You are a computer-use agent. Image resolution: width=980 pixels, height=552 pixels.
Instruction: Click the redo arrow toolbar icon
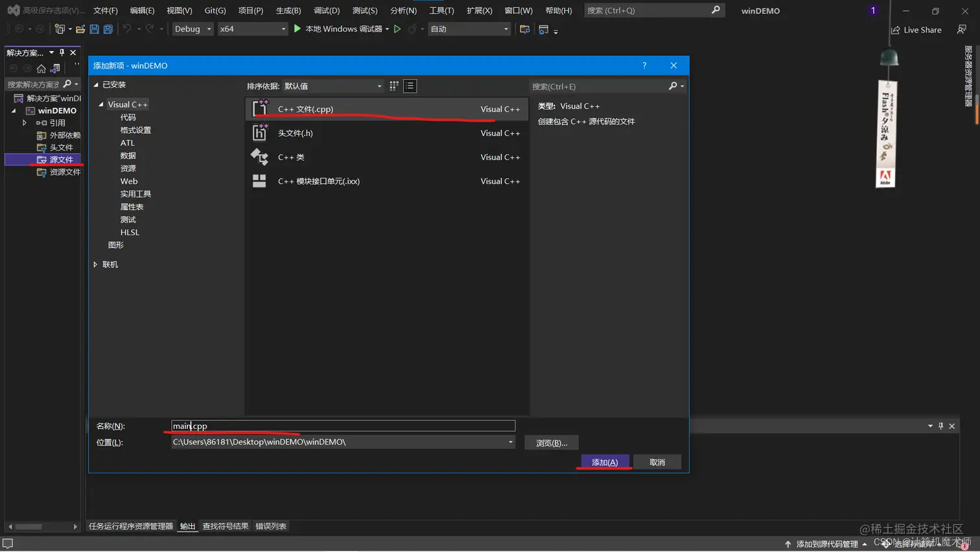coord(150,29)
